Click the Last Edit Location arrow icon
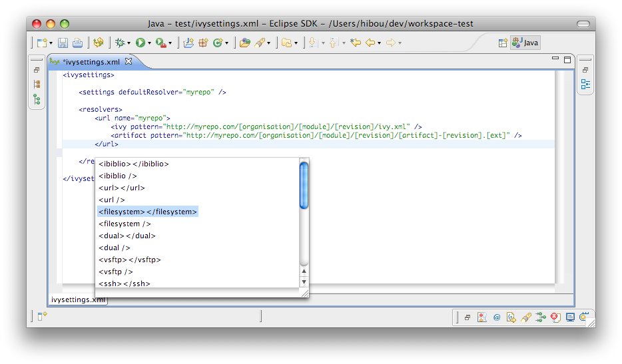 point(356,43)
